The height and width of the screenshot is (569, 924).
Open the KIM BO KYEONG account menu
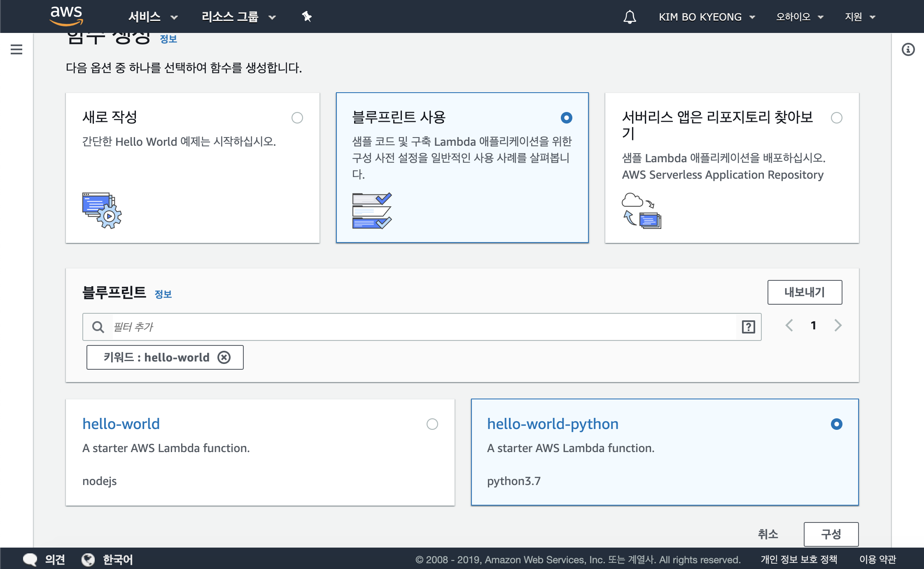(x=707, y=17)
